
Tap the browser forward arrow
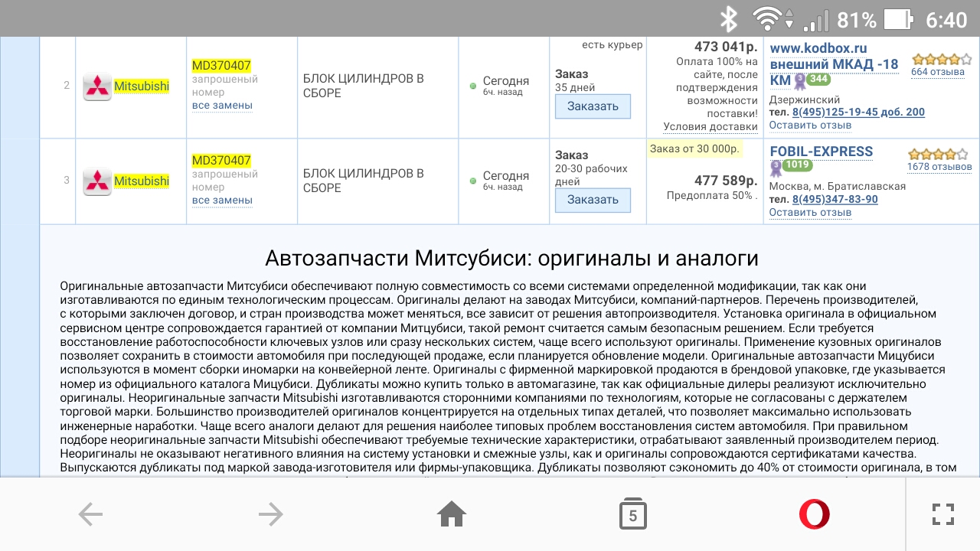(x=271, y=515)
